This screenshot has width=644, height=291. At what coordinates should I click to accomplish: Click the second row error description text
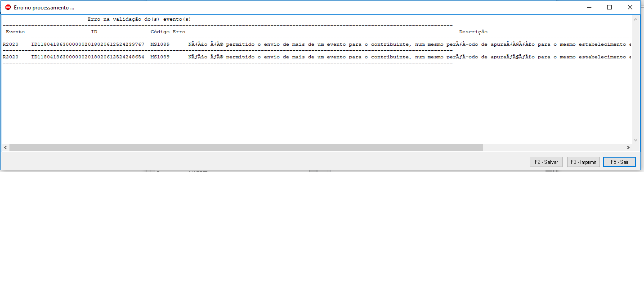pos(410,57)
